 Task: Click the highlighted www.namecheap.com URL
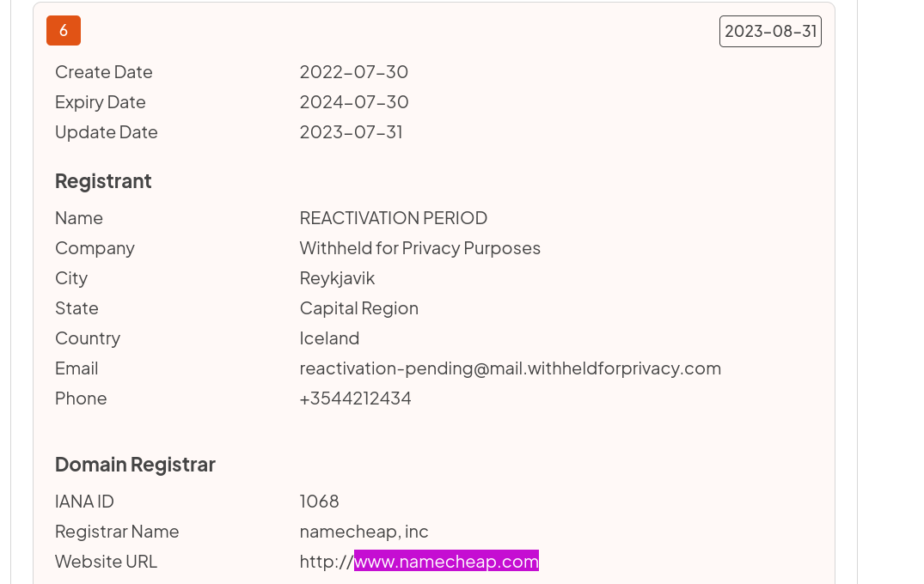pos(446,562)
